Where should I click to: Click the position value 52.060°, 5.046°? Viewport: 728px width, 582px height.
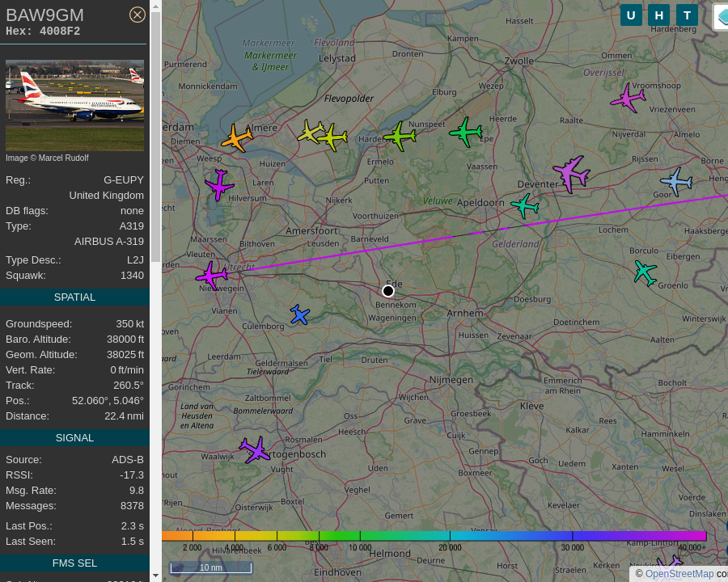tap(108, 401)
